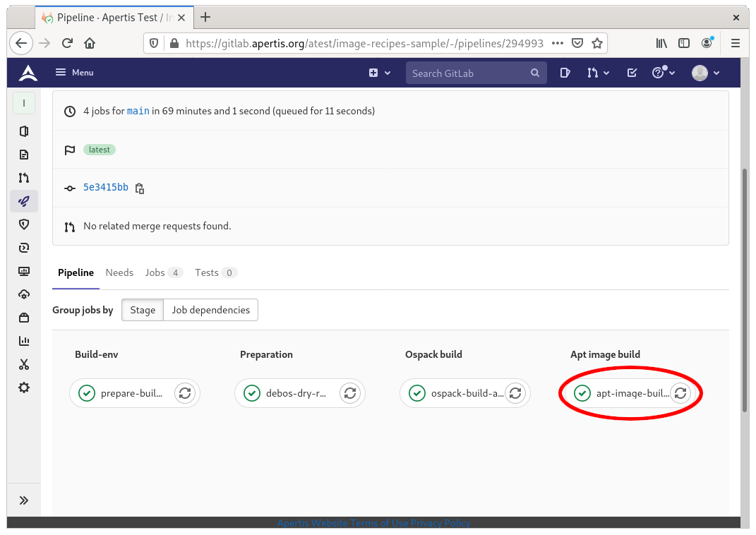
Task: Toggle the browser sidebar view
Action: pyautogui.click(x=684, y=43)
